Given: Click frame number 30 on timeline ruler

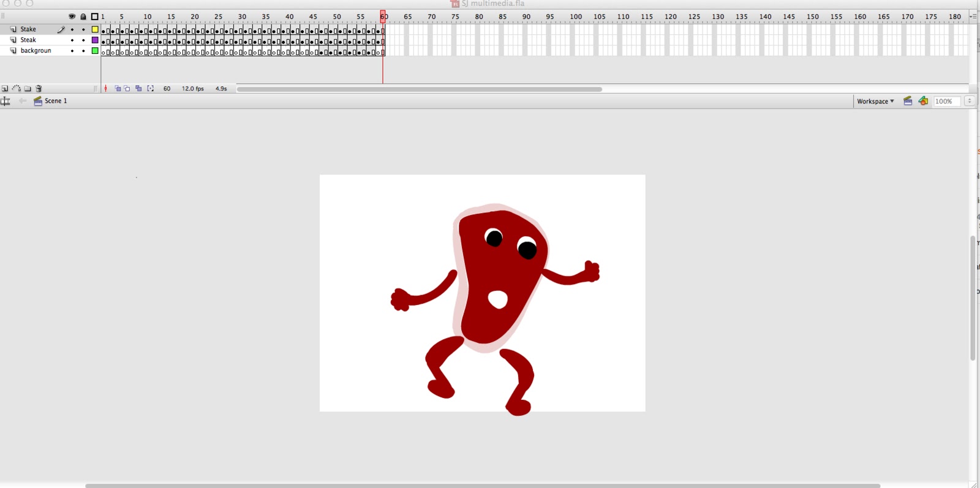Looking at the screenshot, I should (x=242, y=17).
